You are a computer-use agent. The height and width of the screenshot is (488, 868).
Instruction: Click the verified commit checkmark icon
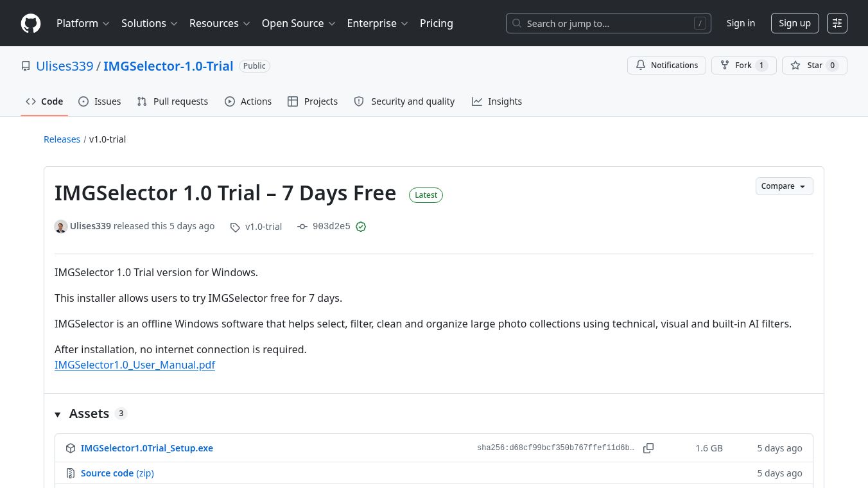click(x=361, y=227)
